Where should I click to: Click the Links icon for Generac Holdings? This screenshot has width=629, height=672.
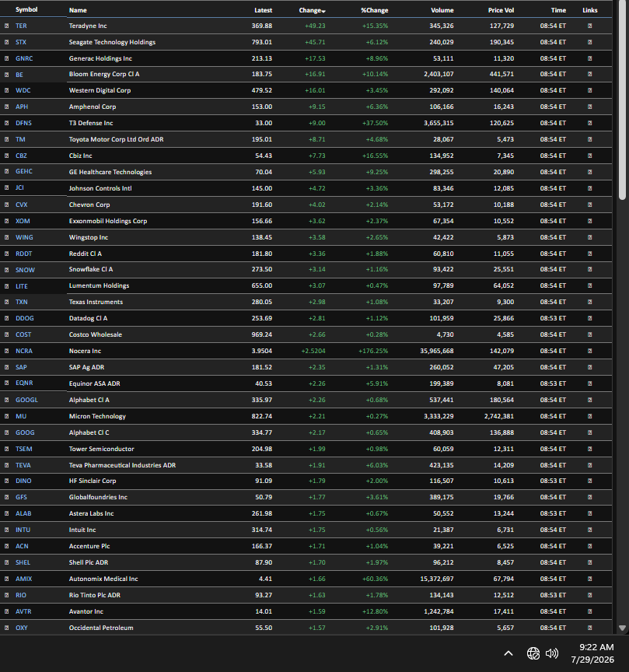(589, 58)
